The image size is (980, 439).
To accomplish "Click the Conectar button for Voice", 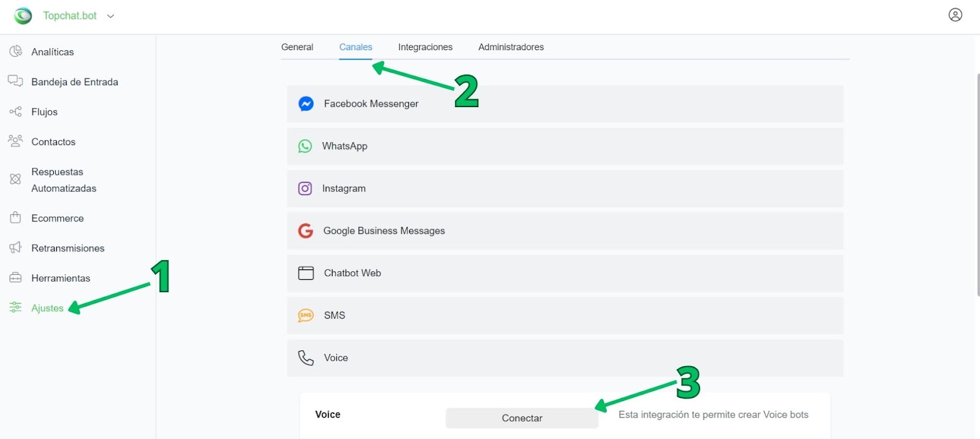I will pyautogui.click(x=522, y=418).
